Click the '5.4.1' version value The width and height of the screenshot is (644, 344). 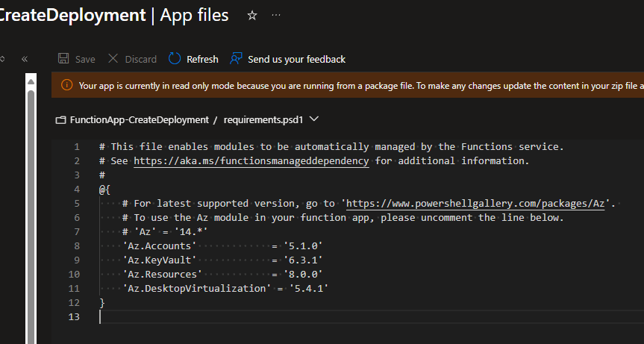[309, 289]
